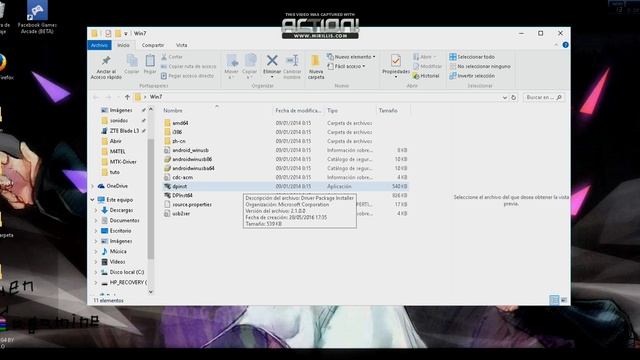
Task: Click Invertir selección
Action: click(x=472, y=76)
